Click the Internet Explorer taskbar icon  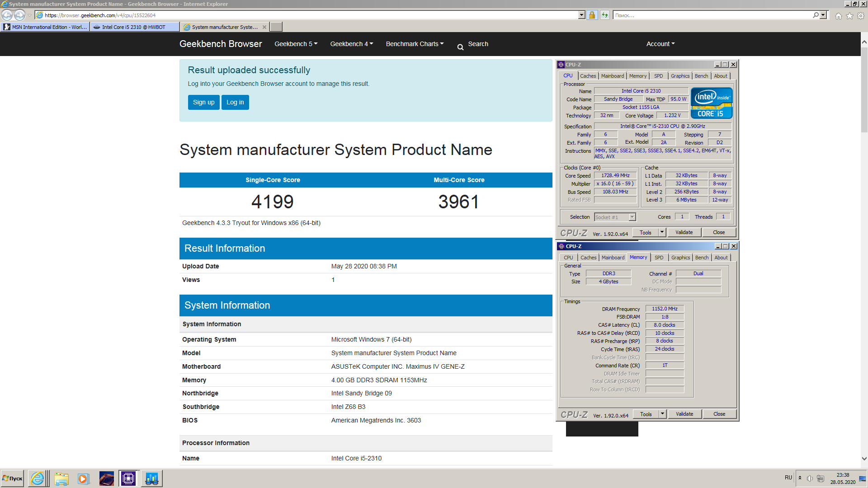coord(38,479)
